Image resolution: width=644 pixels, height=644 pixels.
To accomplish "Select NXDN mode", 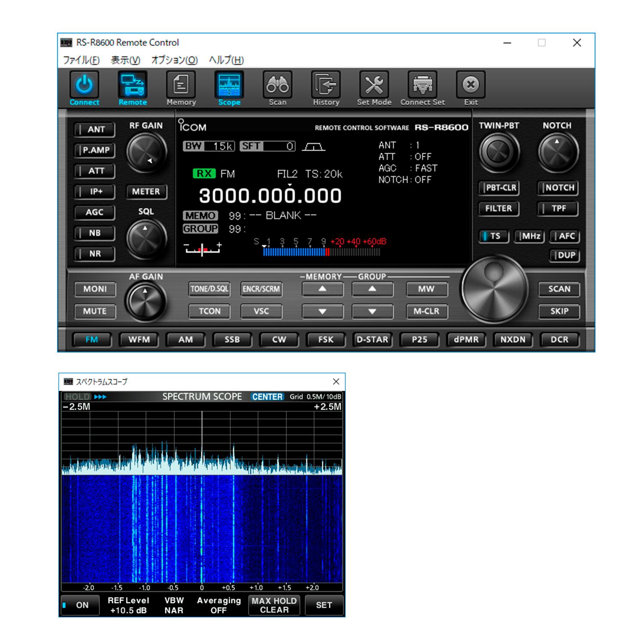I will point(513,340).
